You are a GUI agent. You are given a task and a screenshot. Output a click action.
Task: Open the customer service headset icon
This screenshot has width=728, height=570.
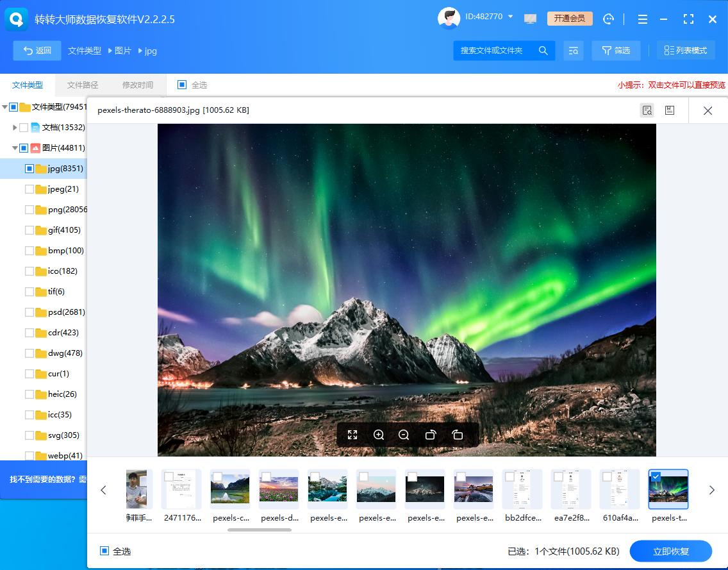[x=608, y=19]
